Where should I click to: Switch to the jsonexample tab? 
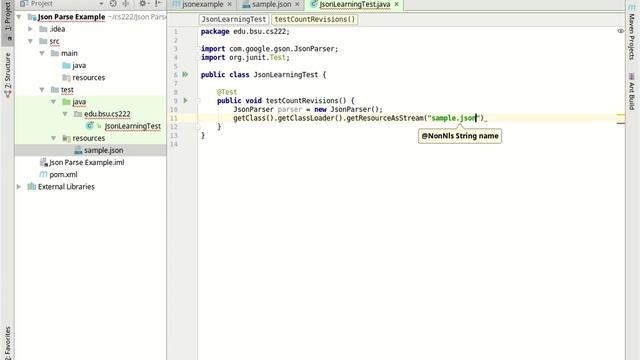[x=202, y=4]
